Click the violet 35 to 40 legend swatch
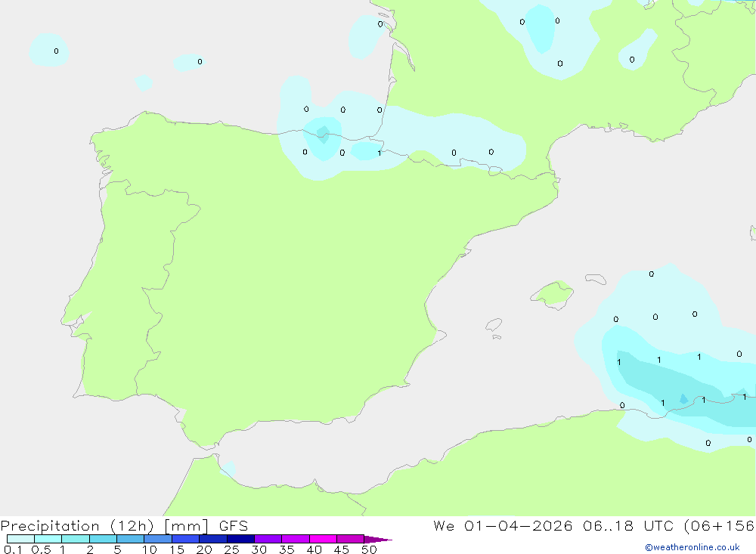This screenshot has height=554, width=756. [x=295, y=539]
